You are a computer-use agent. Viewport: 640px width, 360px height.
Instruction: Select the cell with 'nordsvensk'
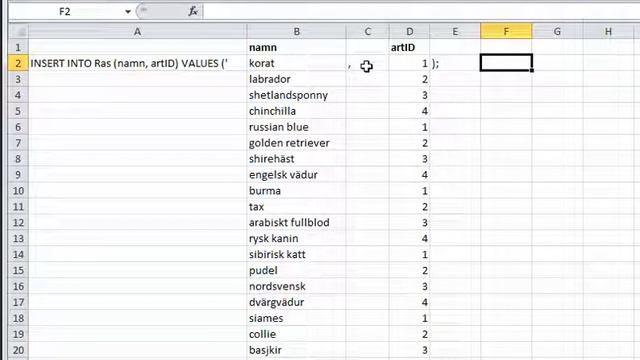point(297,286)
